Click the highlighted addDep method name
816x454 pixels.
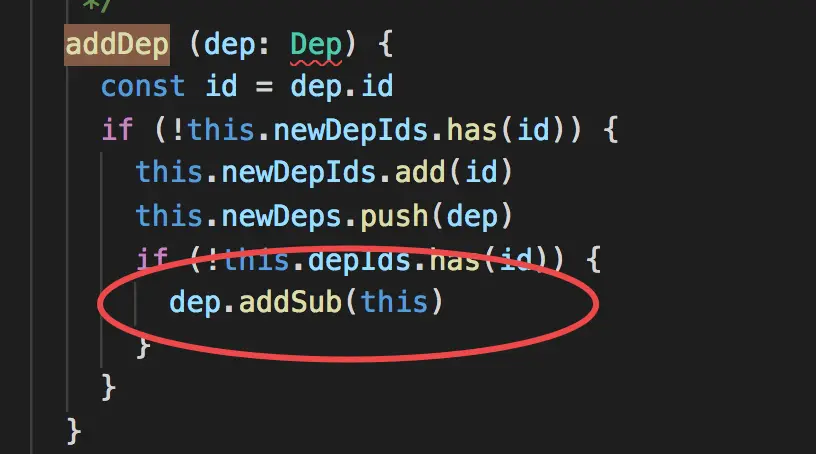point(117,45)
